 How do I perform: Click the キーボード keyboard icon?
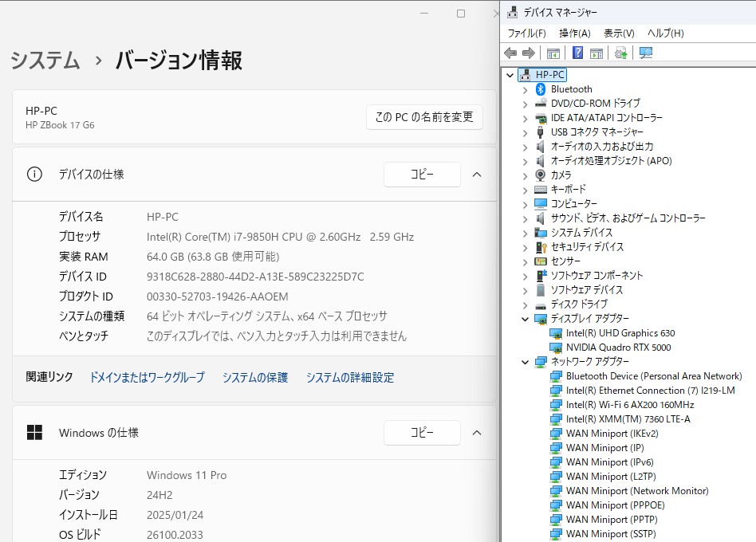pyautogui.click(x=541, y=190)
